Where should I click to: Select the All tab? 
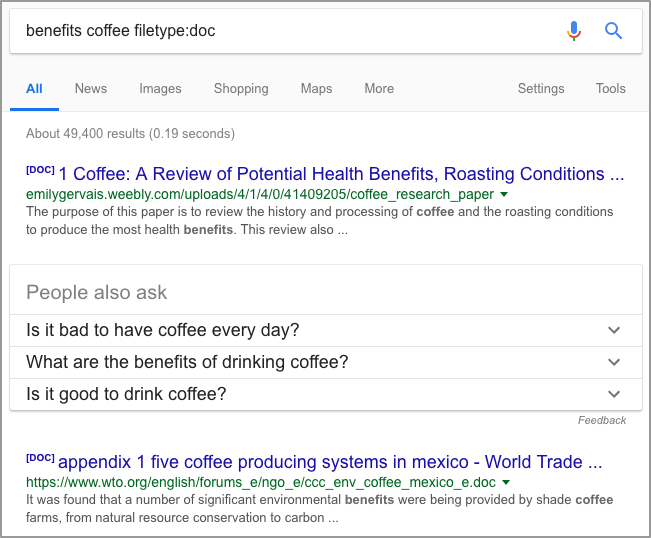coord(34,88)
